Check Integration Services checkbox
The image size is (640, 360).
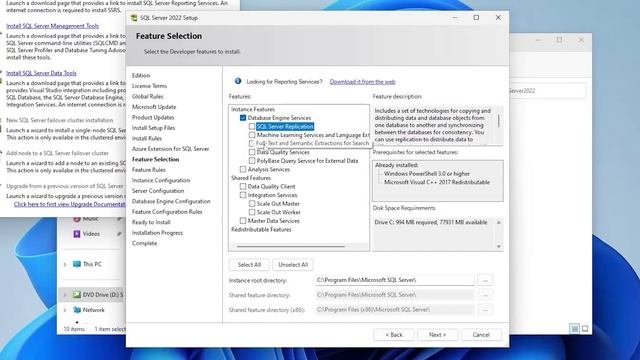click(243, 195)
